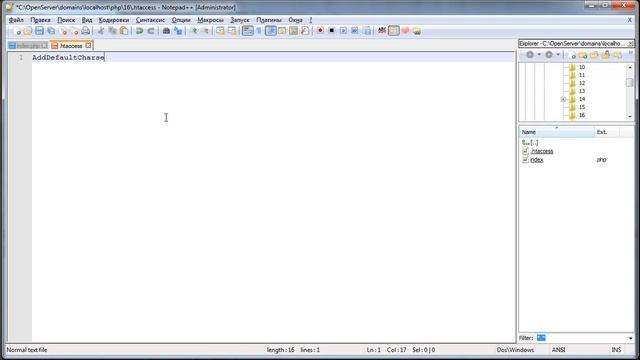Toggle the highlighted Explorer panel toolbar icon

(x=393, y=31)
